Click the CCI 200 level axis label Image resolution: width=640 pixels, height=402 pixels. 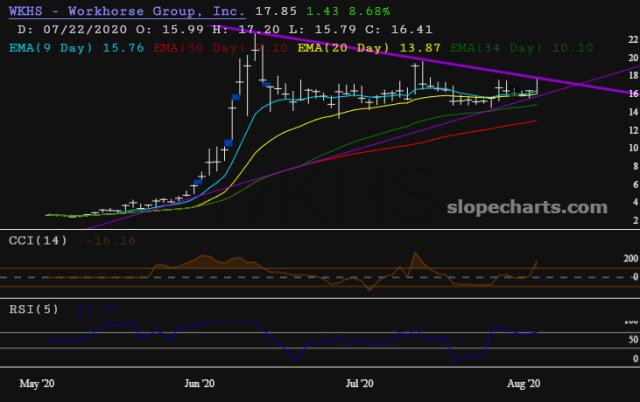(631, 258)
